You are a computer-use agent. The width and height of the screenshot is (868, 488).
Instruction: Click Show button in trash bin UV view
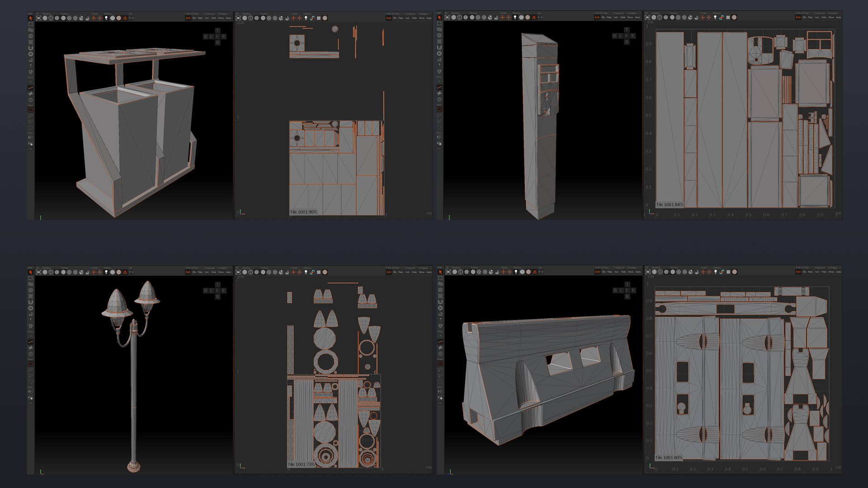tap(421, 18)
